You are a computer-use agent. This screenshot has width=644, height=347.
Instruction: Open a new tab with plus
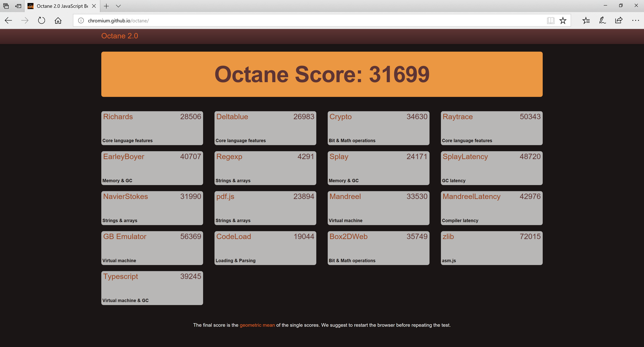[106, 6]
